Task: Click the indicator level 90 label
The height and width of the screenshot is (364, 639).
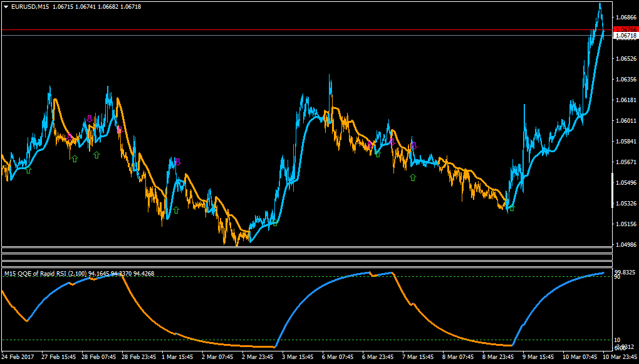Action: click(618, 277)
